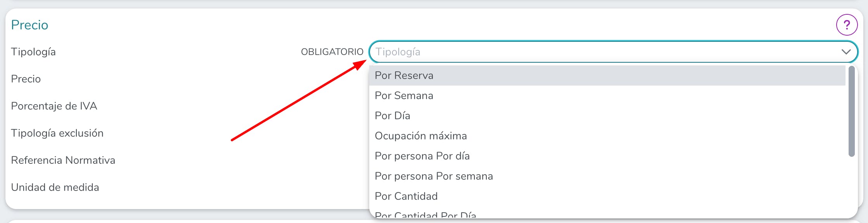Click the Tipología exclusión label
The width and height of the screenshot is (868, 223).
[57, 133]
